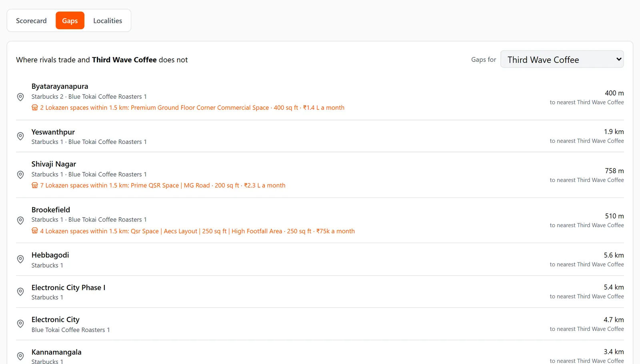
Task: Click the map pin icon in the Electronic City row
Action: [20, 324]
